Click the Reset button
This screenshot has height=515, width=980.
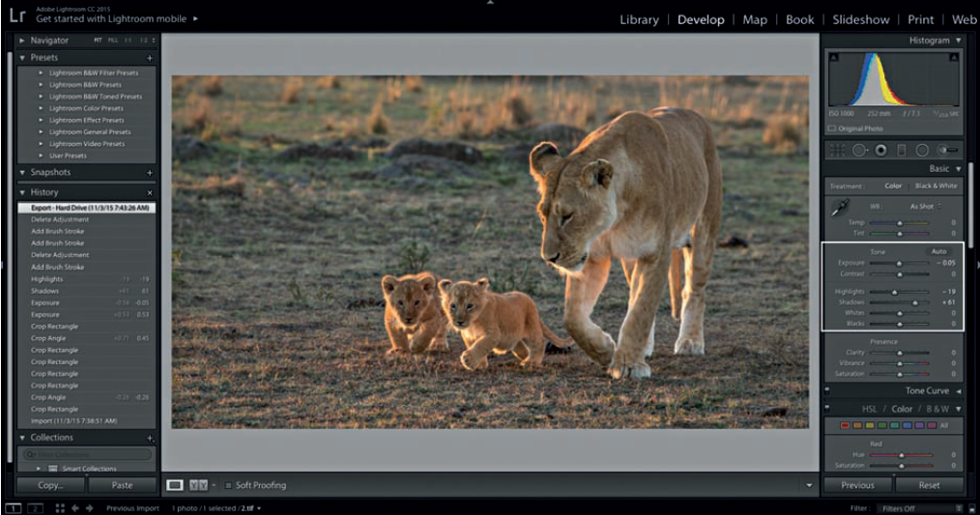(929, 485)
